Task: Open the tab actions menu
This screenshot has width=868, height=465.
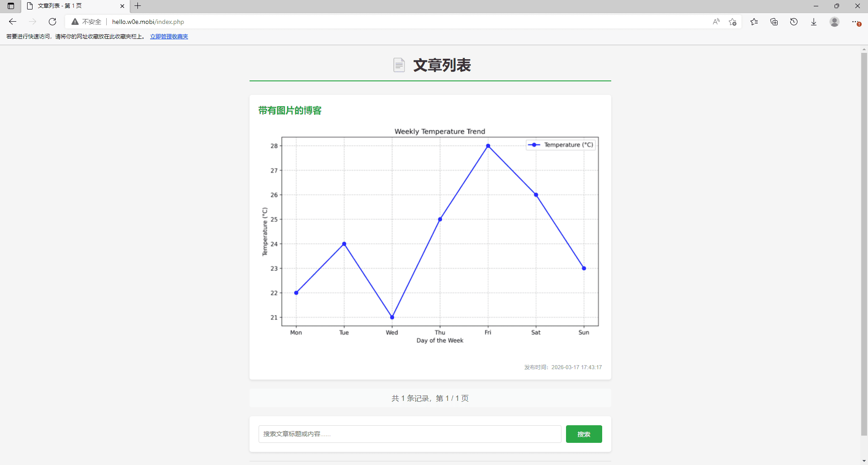Action: click(11, 6)
